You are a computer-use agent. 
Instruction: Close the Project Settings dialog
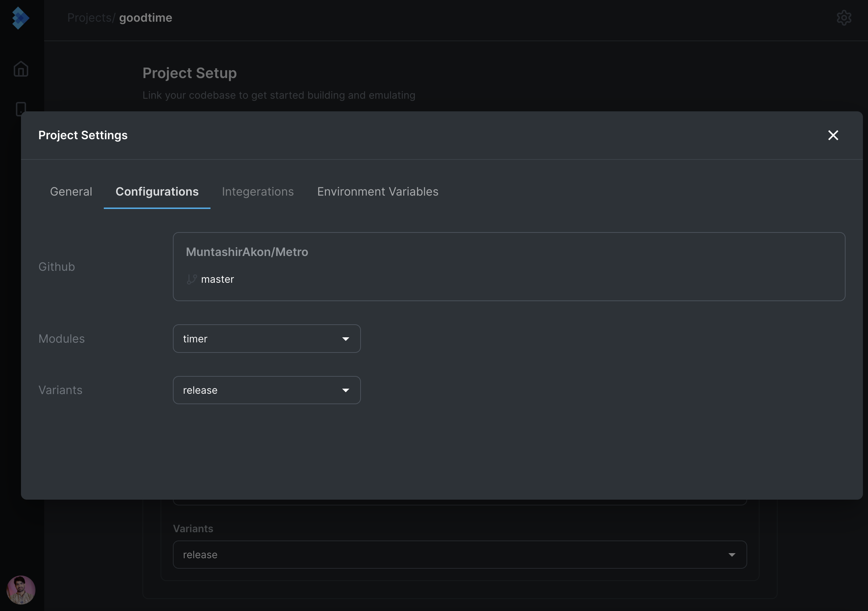click(833, 135)
